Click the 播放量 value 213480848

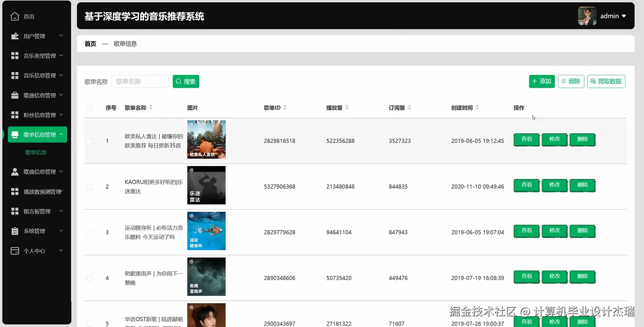340,187
